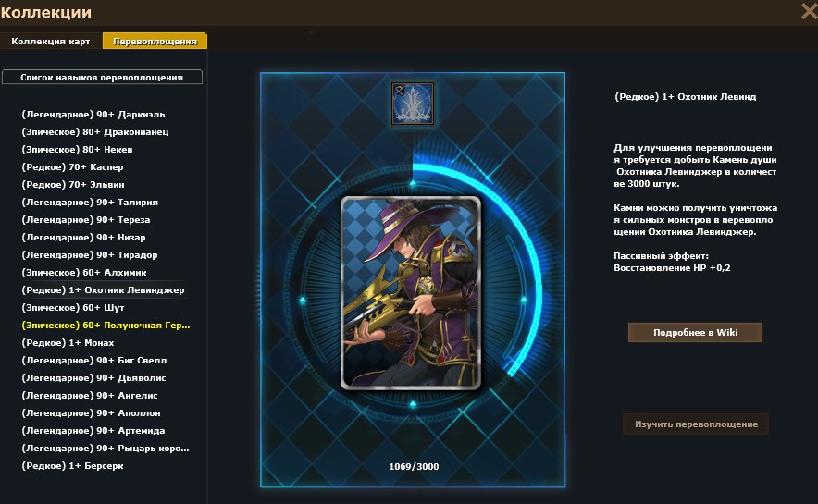The width and height of the screenshot is (818, 504).
Task: Switch to the Коллекция карт tab
Action: [x=51, y=42]
